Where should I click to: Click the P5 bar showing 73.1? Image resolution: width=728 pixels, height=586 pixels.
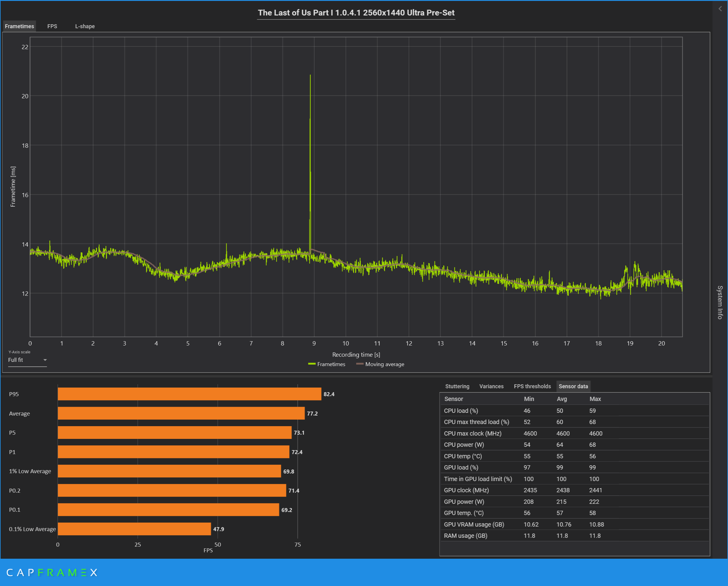point(175,433)
